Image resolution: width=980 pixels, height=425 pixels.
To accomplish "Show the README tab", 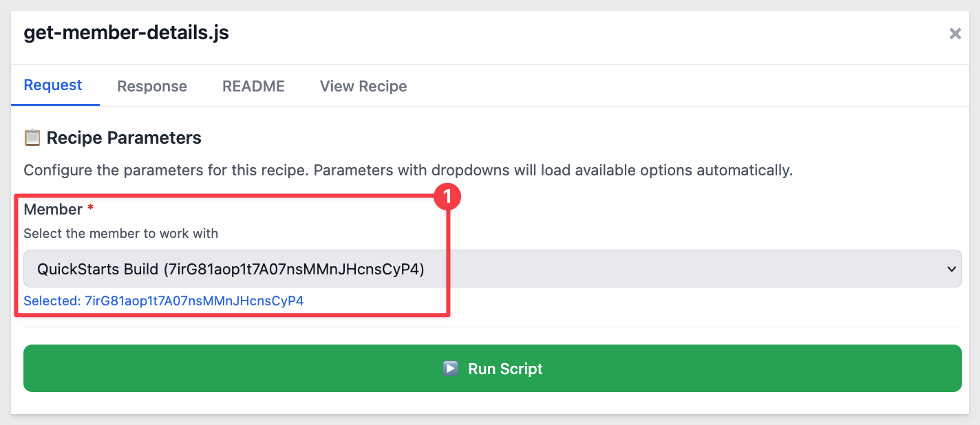I will point(253,86).
